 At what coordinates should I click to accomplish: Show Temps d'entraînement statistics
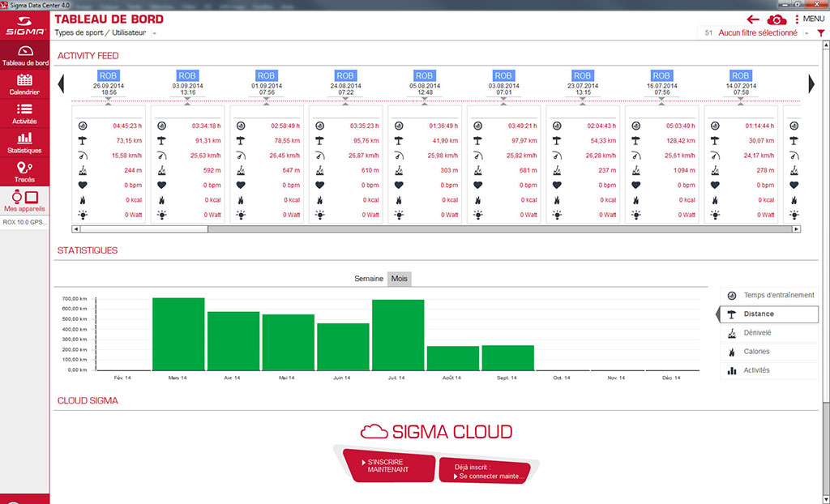768,296
